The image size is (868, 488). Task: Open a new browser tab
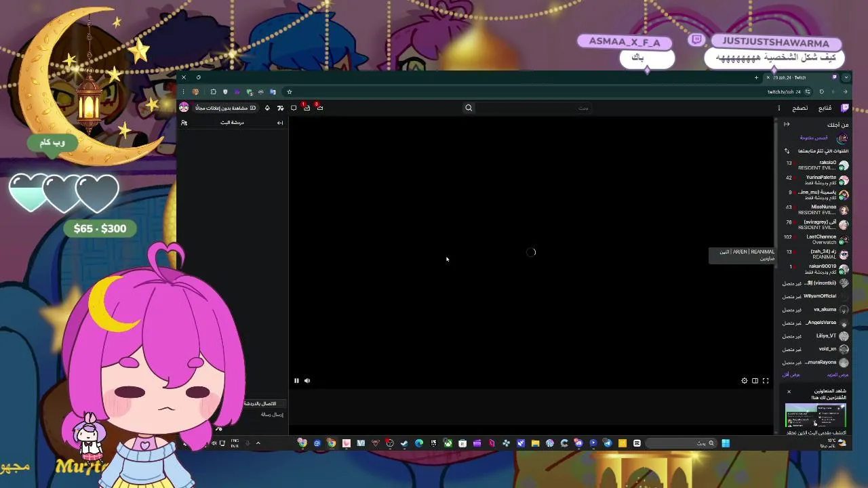coord(756,77)
